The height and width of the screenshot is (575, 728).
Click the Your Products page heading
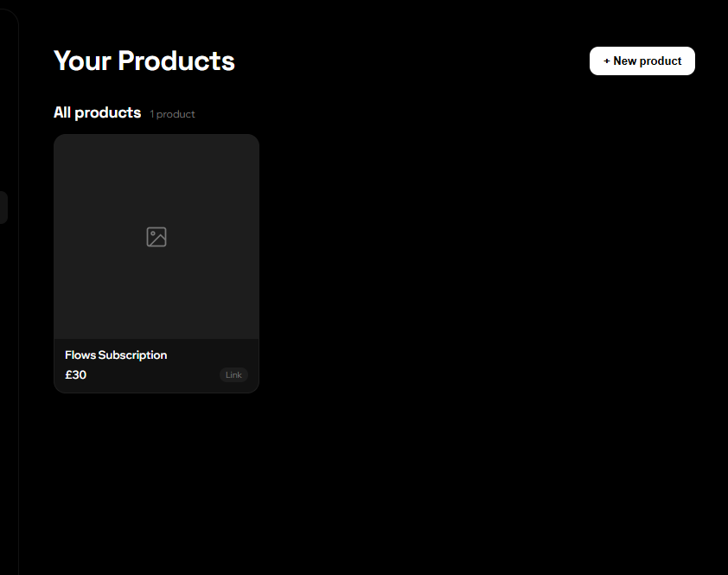[144, 61]
